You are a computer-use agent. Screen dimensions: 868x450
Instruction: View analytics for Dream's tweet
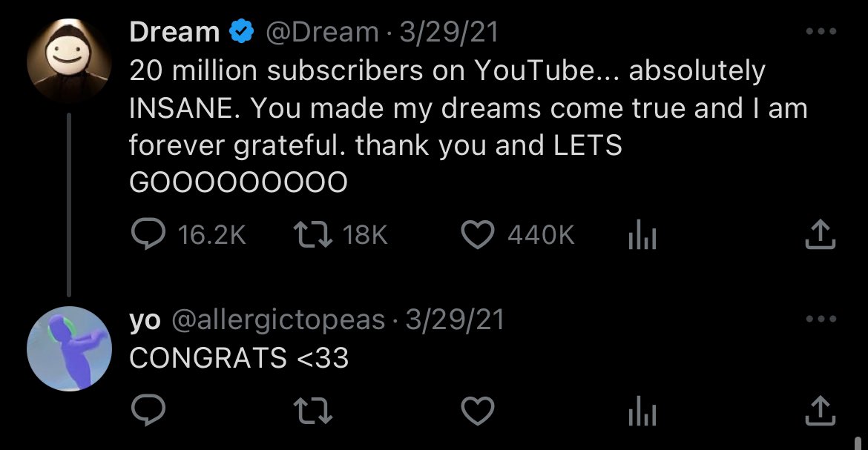(642, 234)
